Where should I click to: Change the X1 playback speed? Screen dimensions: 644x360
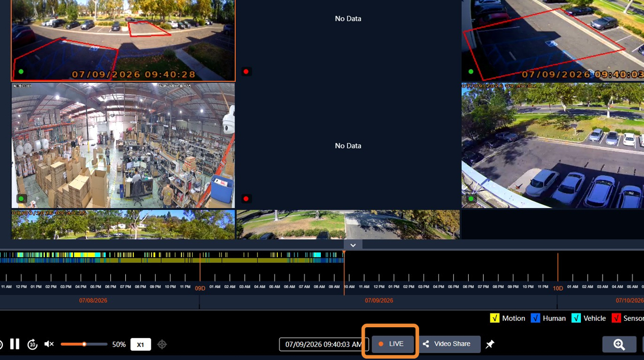pos(140,344)
